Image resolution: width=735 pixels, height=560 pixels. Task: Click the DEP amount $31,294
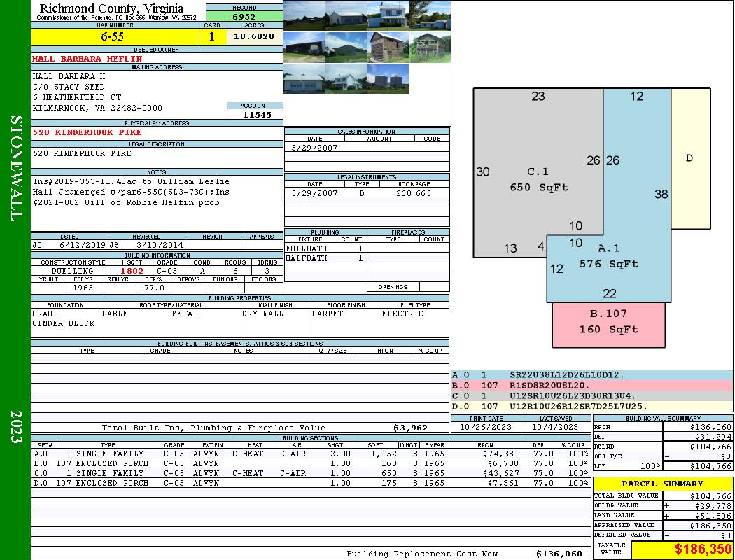[713, 437]
